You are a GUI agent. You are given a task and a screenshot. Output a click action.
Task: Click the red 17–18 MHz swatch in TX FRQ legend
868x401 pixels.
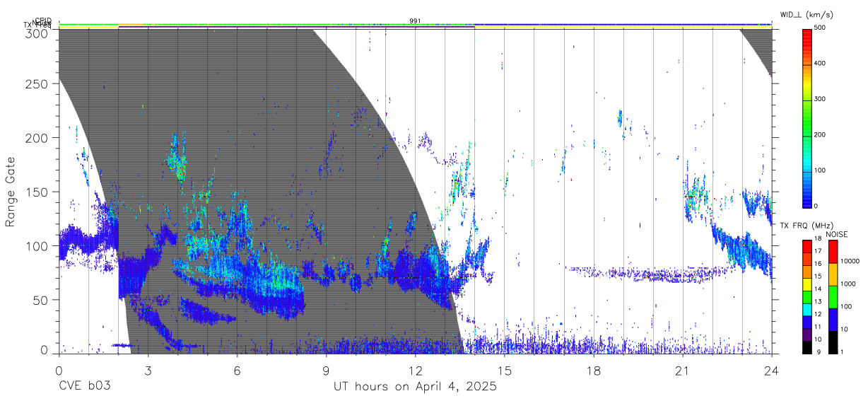[x=807, y=247]
